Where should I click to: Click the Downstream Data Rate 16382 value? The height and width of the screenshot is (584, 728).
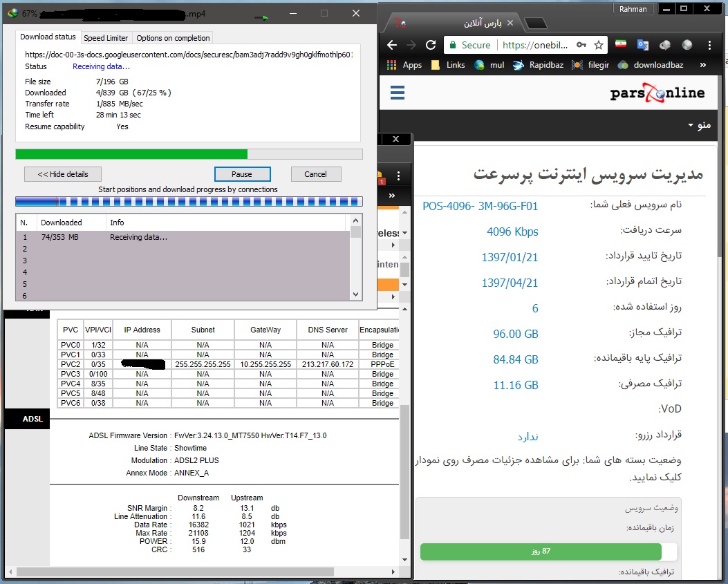pyautogui.click(x=198, y=525)
